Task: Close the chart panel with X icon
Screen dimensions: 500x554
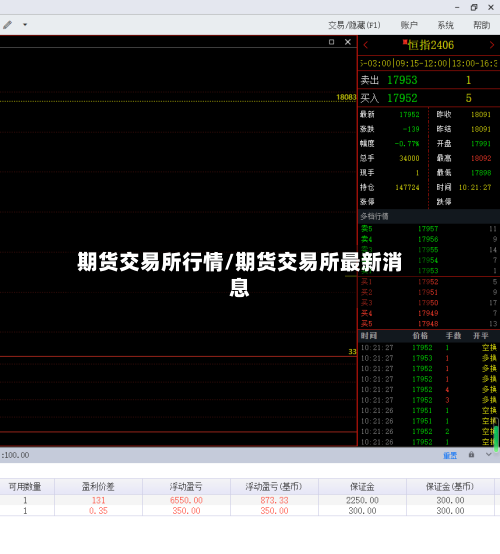Action: pos(348,42)
